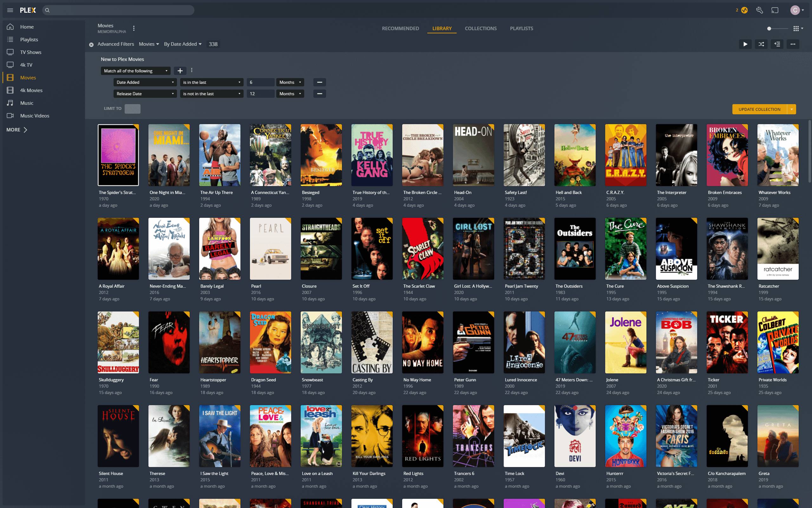The image size is (812, 508).
Task: Switch to the RECOMMENDED tab
Action: pyautogui.click(x=400, y=28)
